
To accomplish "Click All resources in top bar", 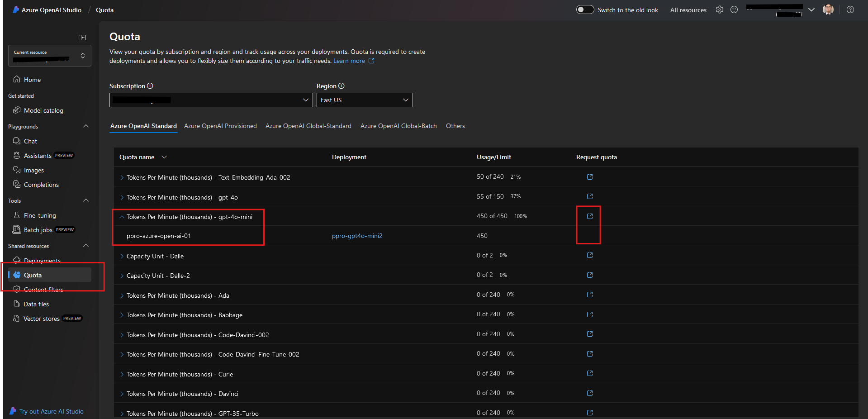I will coord(688,10).
